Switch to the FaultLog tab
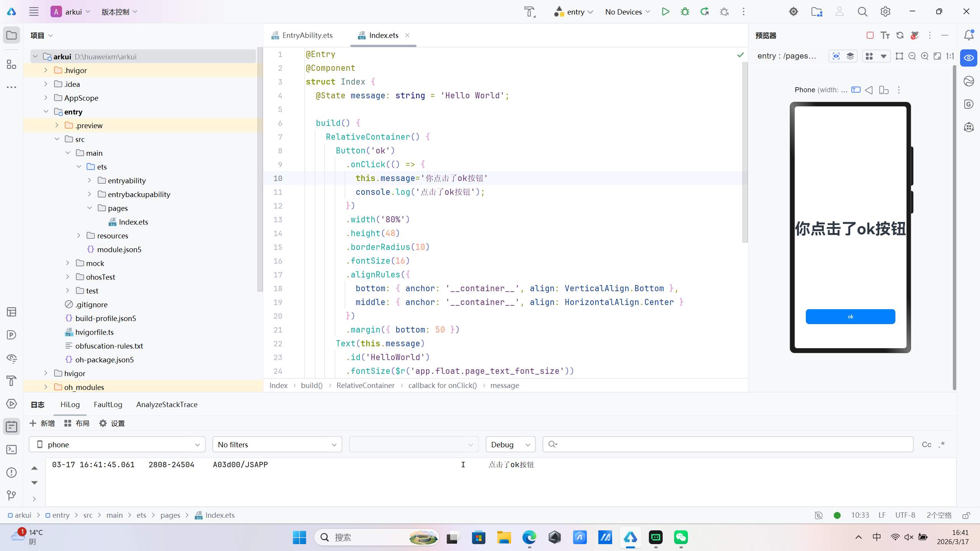Viewport: 980px width, 551px height. [108, 404]
